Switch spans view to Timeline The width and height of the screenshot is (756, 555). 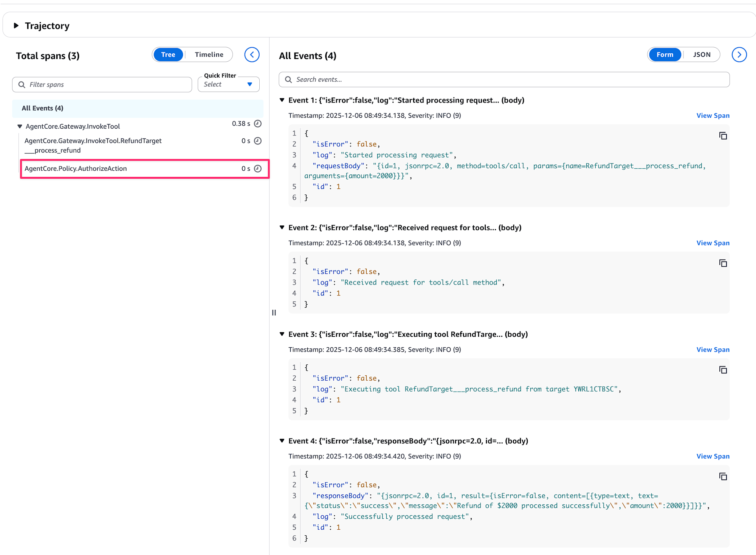point(209,55)
